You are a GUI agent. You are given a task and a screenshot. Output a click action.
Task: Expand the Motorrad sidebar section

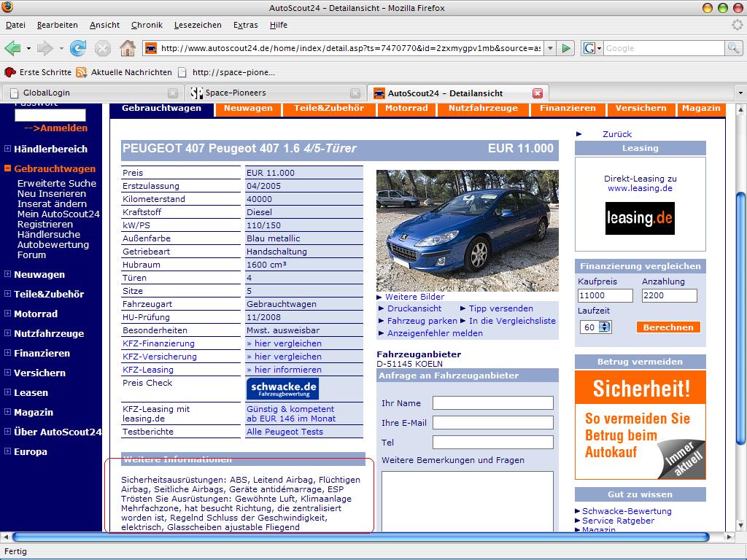[x=7, y=314]
